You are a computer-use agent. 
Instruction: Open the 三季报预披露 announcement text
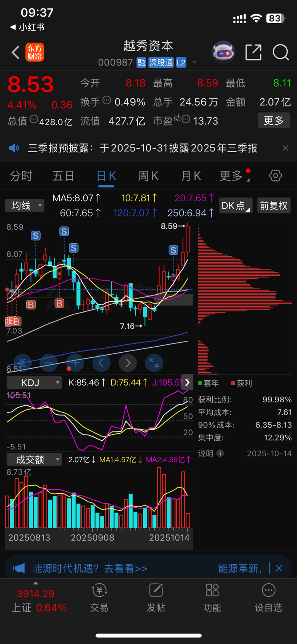click(143, 148)
